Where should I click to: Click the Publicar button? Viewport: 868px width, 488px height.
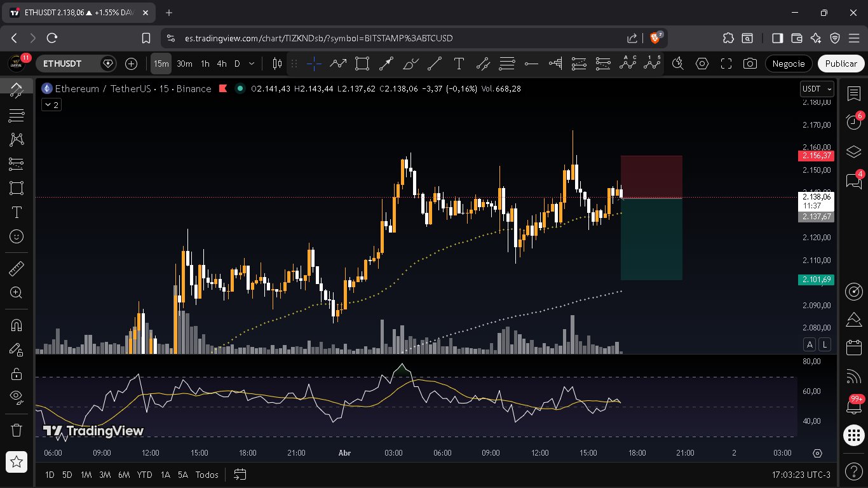[x=841, y=64]
